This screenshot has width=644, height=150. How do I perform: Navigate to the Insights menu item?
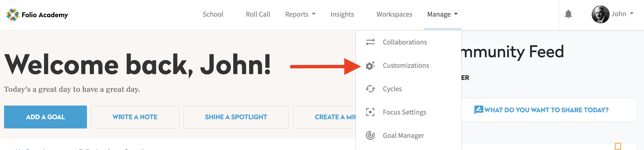tap(342, 14)
